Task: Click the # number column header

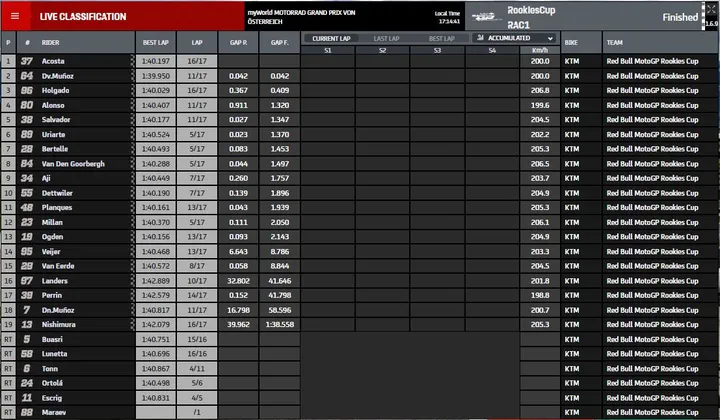Action: click(x=28, y=43)
